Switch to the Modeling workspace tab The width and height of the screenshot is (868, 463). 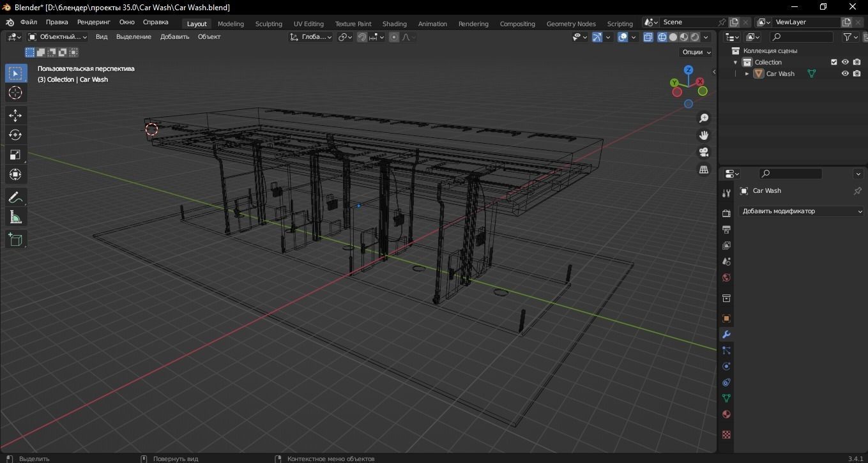click(x=231, y=24)
